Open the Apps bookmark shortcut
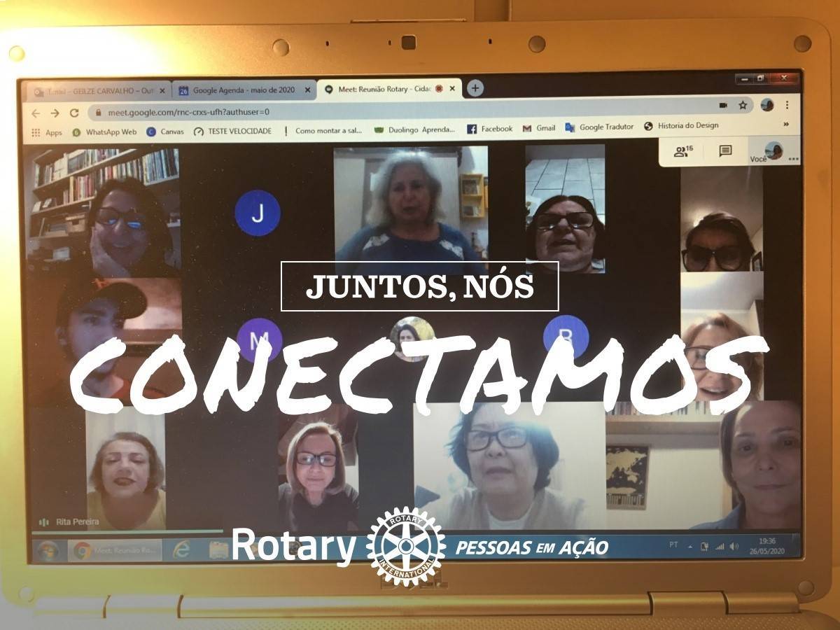This screenshot has width=840, height=630. [47, 132]
